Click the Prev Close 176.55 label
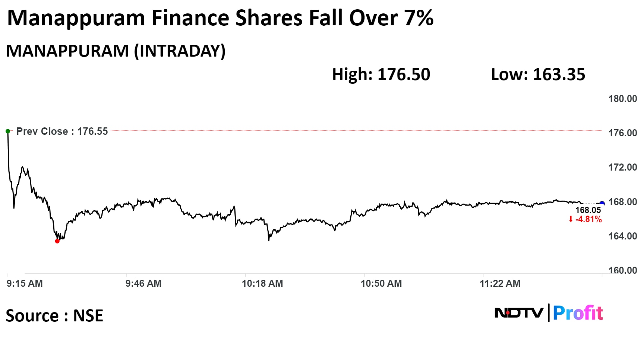The image size is (644, 362). [x=62, y=131]
